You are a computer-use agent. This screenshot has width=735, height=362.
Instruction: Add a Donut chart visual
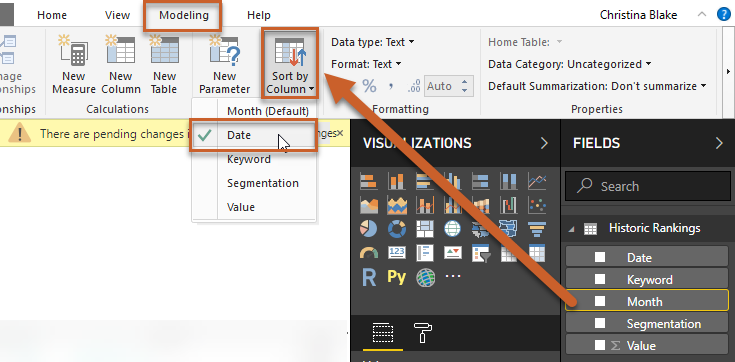pos(397,229)
